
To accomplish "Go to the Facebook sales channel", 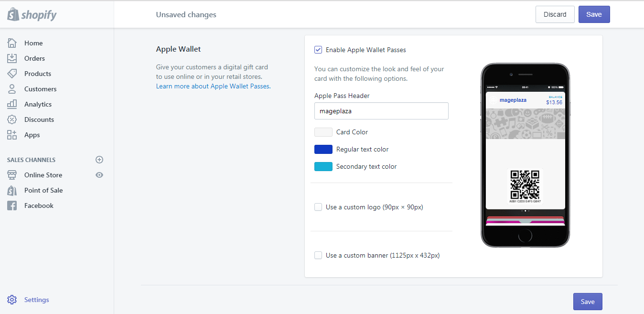I will tap(39, 206).
